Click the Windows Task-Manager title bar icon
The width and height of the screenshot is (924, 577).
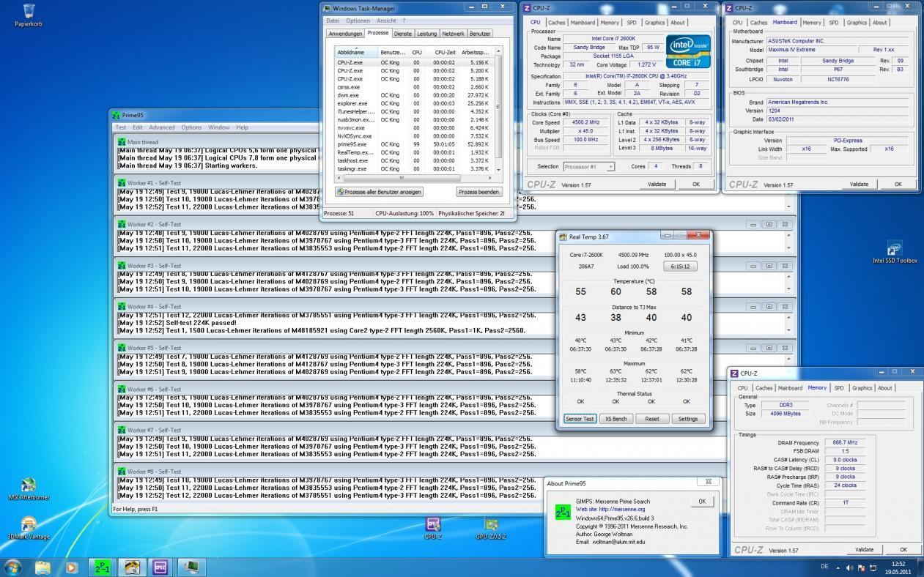click(327, 8)
